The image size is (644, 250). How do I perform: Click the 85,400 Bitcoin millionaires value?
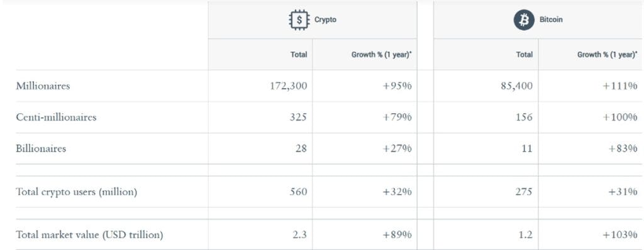point(517,86)
